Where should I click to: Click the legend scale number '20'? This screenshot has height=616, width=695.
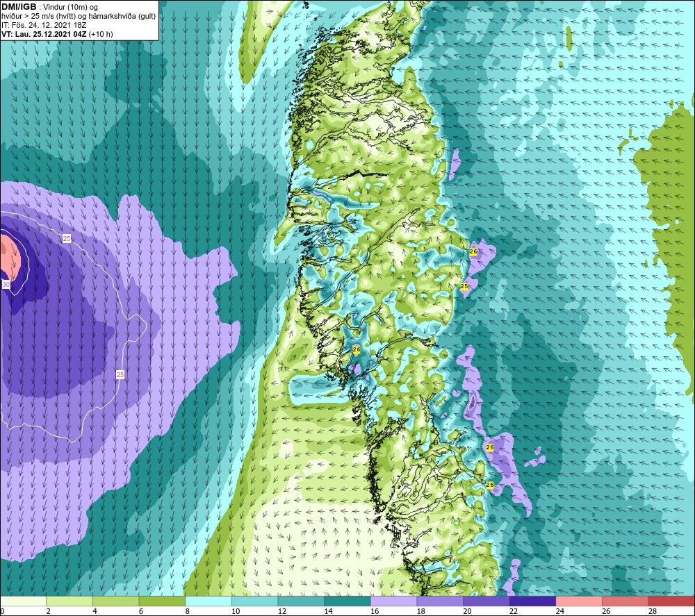point(467,611)
